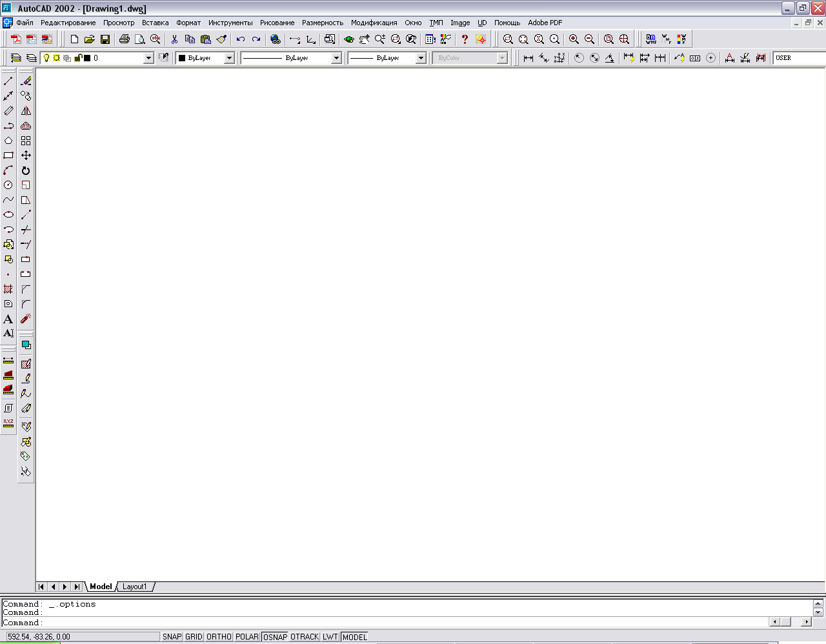Select the Explode tool
This screenshot has width=826, height=644.
tap(26, 319)
